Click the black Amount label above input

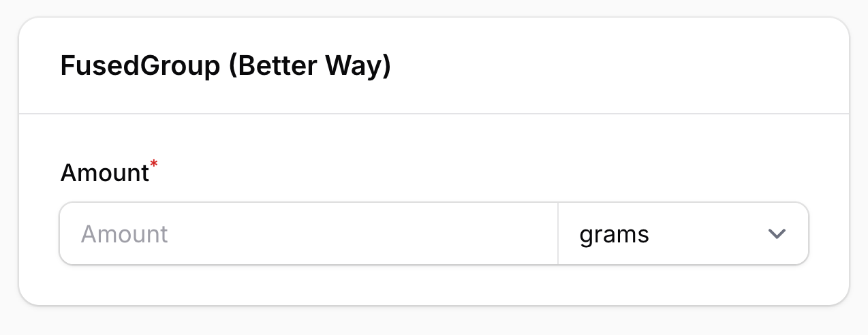[x=104, y=173]
